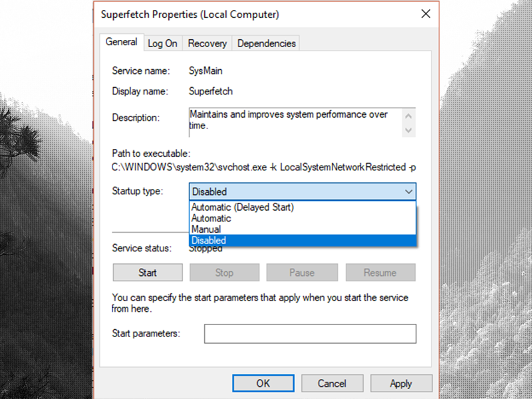The width and height of the screenshot is (532, 399).
Task: Click the Start button to start Superfetch
Action: (x=147, y=272)
